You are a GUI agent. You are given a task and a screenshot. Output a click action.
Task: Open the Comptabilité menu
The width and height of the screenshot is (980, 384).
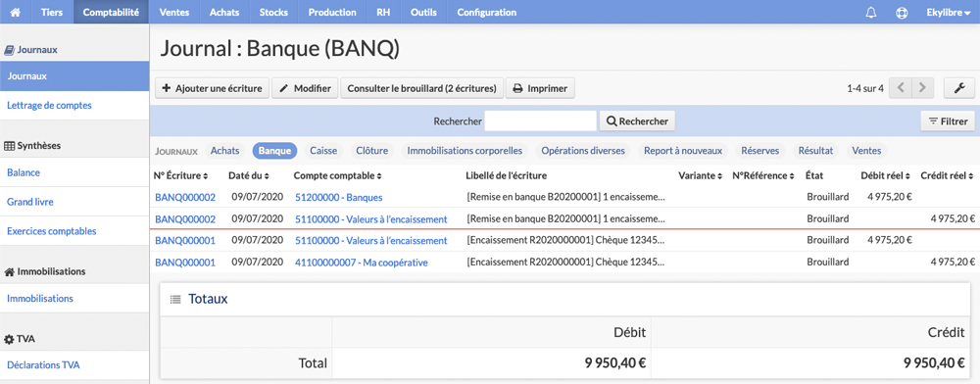point(111,12)
